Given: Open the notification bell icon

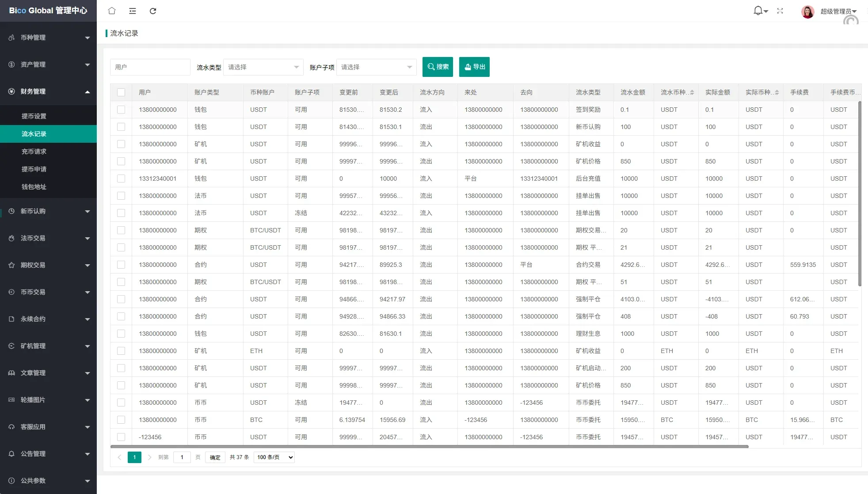Looking at the screenshot, I should click(x=758, y=11).
